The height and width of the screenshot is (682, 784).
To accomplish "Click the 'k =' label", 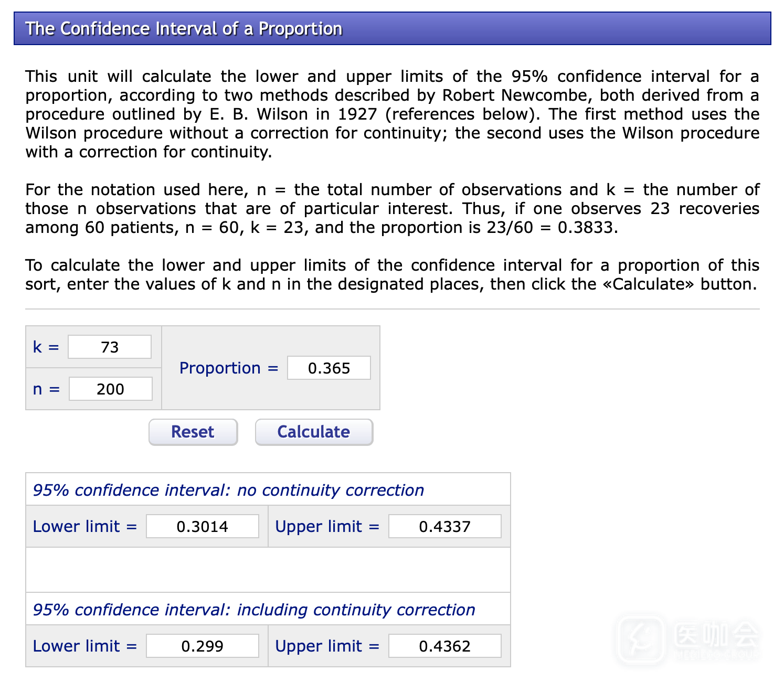I will tap(46, 347).
